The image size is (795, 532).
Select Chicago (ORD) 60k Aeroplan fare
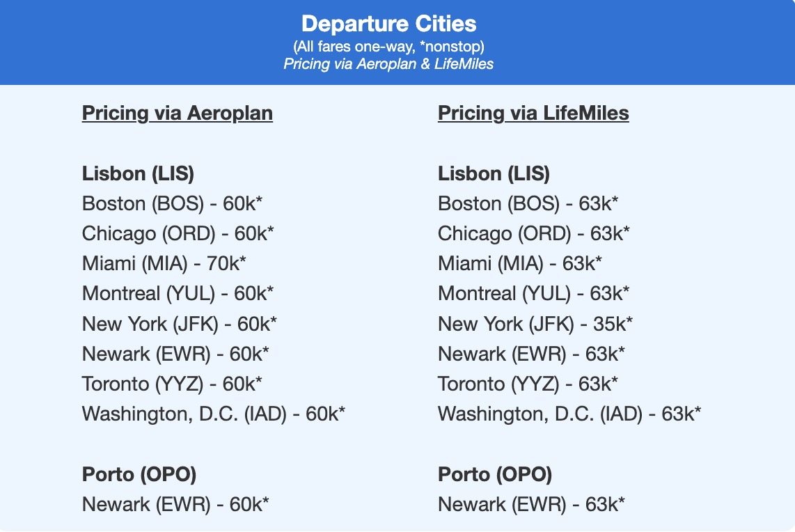[x=178, y=233]
